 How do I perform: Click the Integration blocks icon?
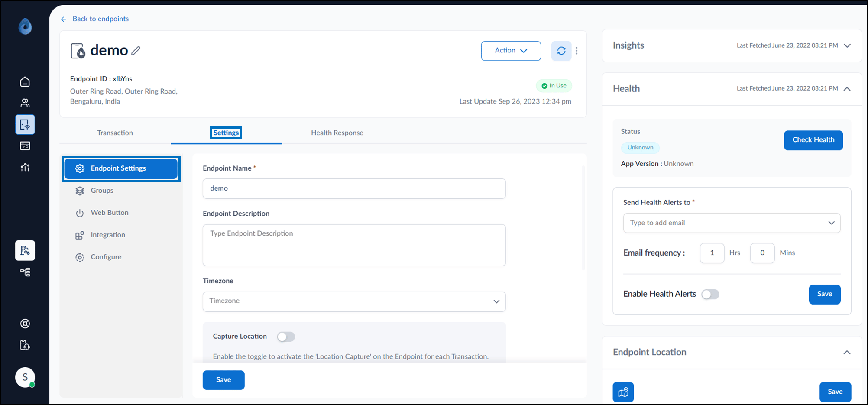80,235
